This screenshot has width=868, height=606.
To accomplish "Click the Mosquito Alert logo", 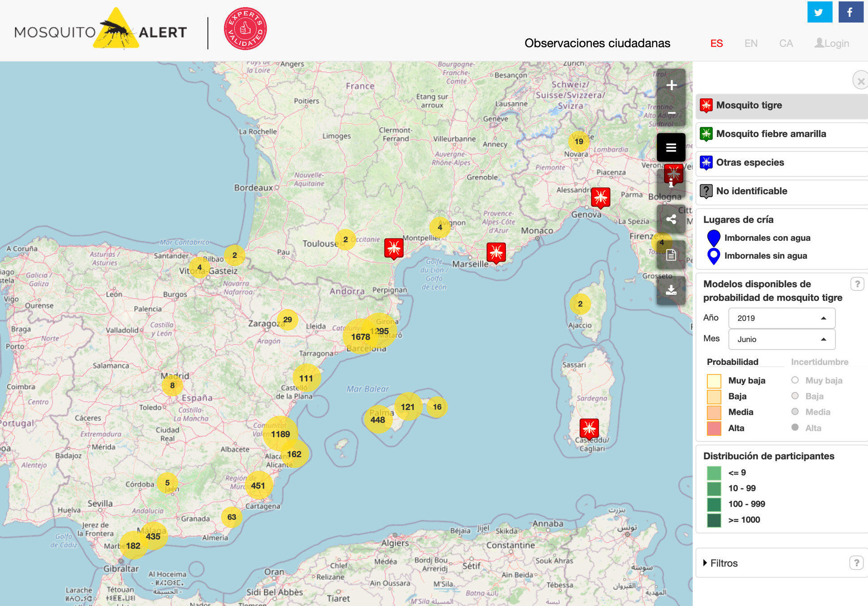I will pyautogui.click(x=101, y=28).
